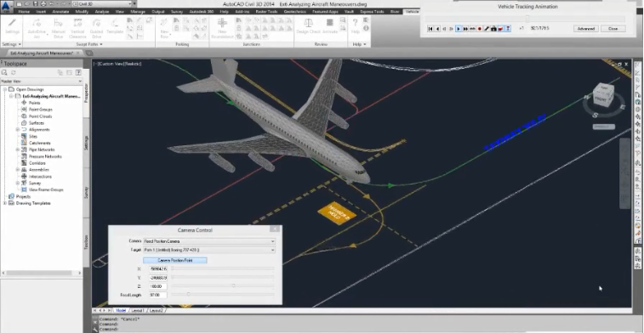This screenshot has height=333, width=644.
Task: Jump to animation start with rewind button
Action: [430, 29]
